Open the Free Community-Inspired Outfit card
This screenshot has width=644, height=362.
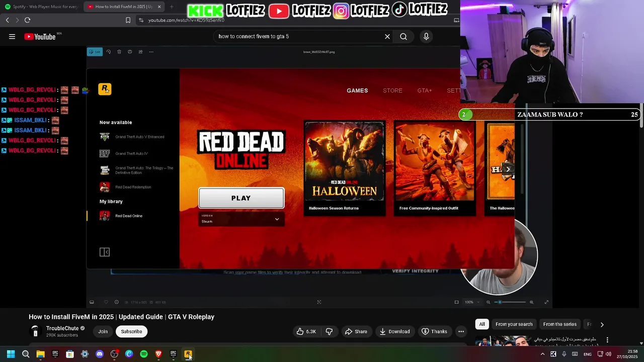click(x=435, y=168)
